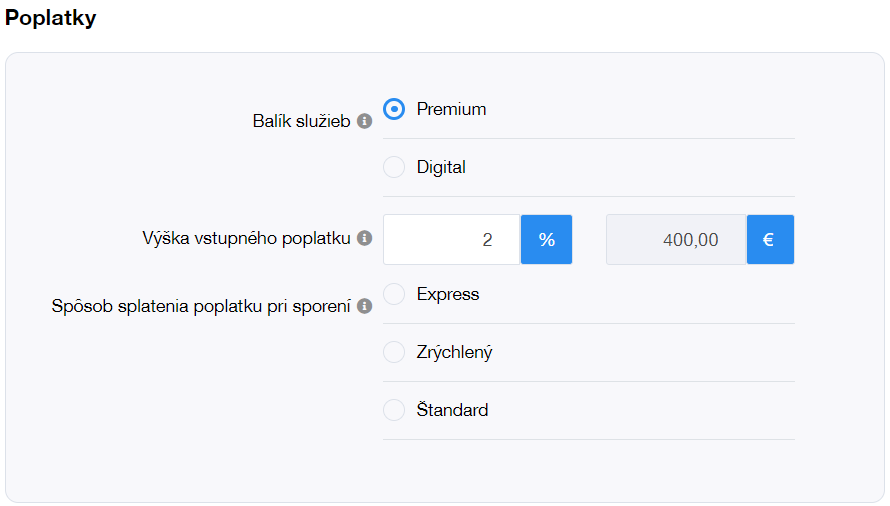The width and height of the screenshot is (890, 506).
Task: Open info icon for Spôsob splatenia poplatku
Action: coord(365,306)
